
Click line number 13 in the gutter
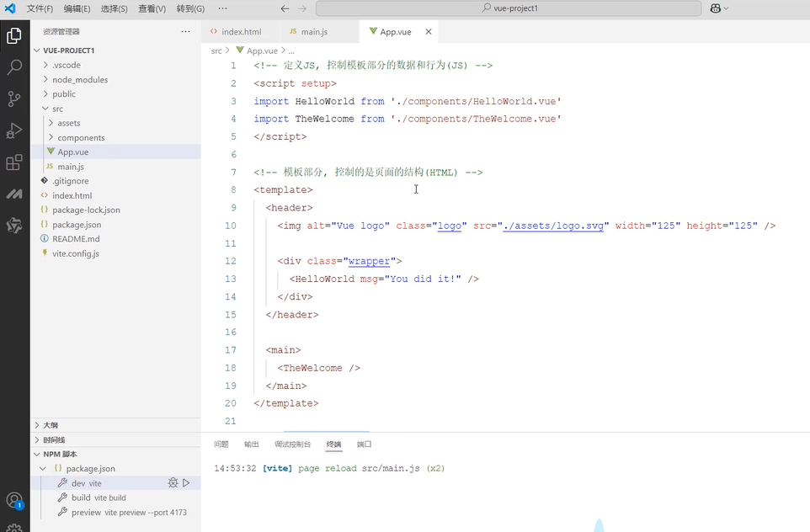click(x=231, y=279)
